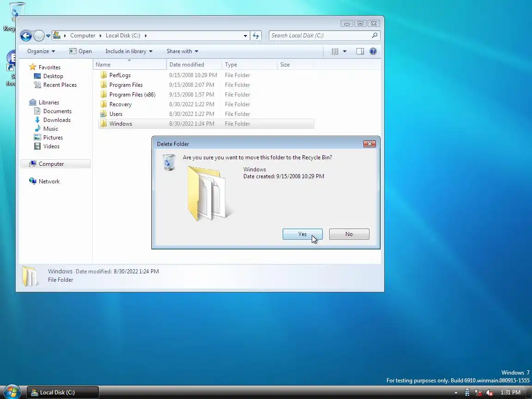532x399 pixels.
Task: Cancel deletion with the No button
Action: (x=349, y=234)
